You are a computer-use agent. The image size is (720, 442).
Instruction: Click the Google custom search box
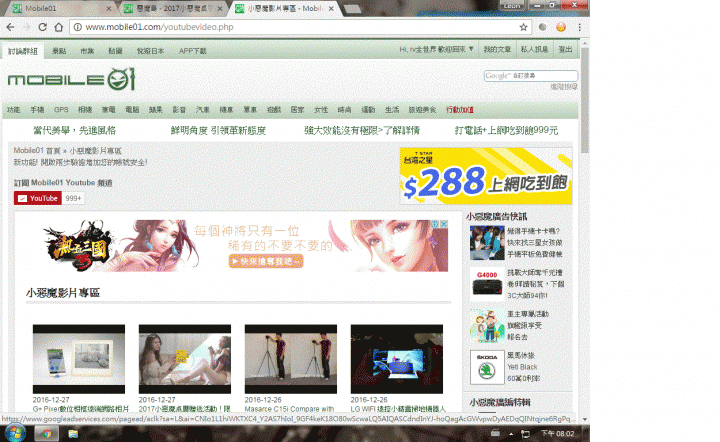coord(531,76)
